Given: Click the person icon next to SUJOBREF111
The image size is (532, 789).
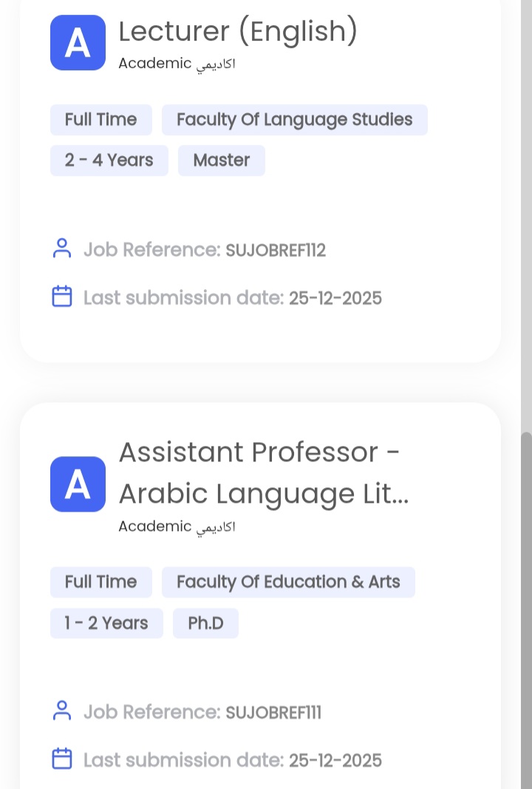Looking at the screenshot, I should point(62,711).
